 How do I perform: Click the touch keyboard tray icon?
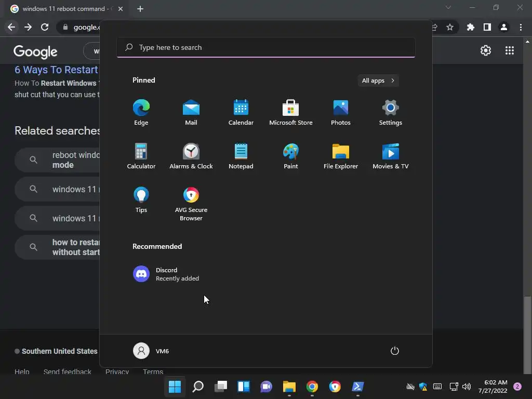point(437,387)
